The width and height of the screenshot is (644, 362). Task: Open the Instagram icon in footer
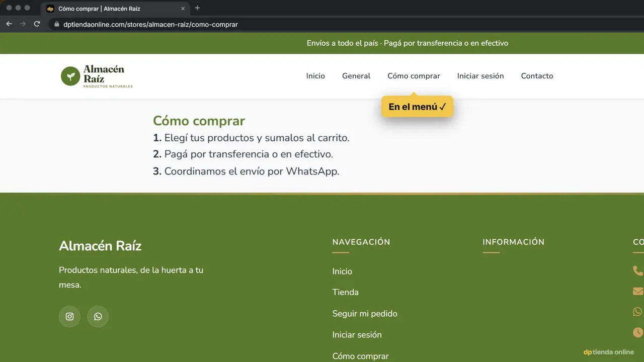pyautogui.click(x=69, y=317)
